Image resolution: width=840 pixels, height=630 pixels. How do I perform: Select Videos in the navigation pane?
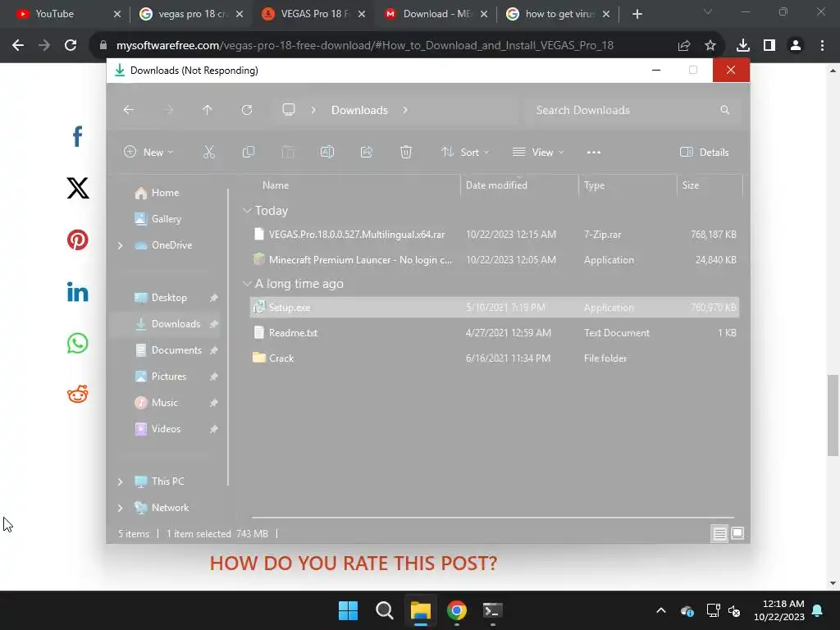(x=166, y=429)
